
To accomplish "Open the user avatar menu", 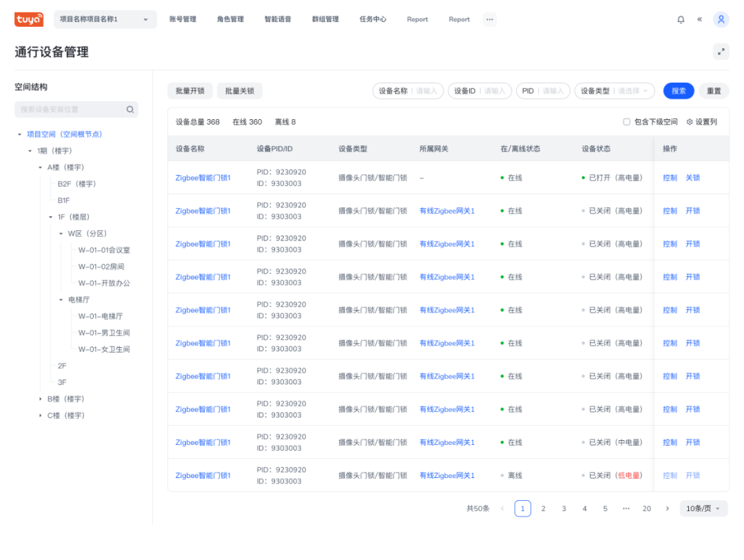I will (721, 19).
